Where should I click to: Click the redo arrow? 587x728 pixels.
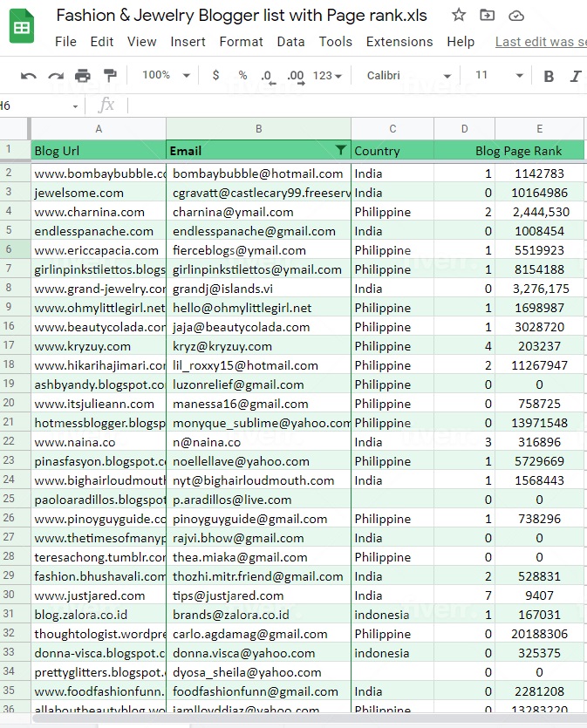(x=56, y=76)
